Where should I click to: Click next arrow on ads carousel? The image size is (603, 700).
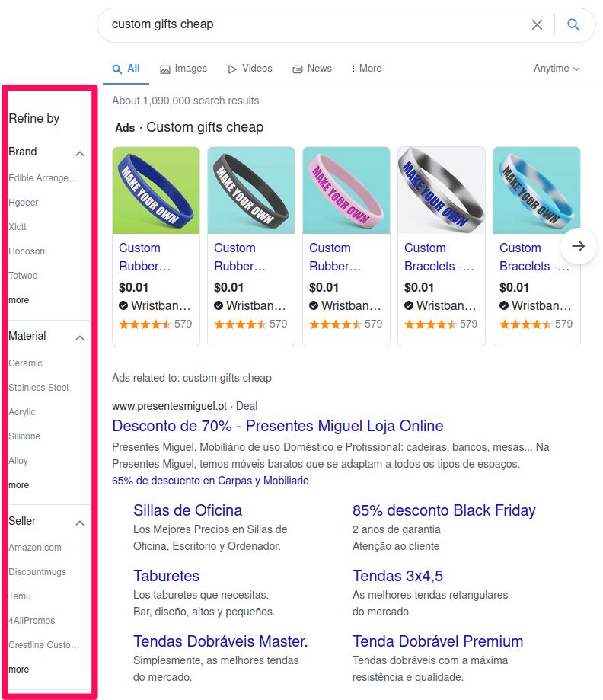pyautogui.click(x=579, y=246)
